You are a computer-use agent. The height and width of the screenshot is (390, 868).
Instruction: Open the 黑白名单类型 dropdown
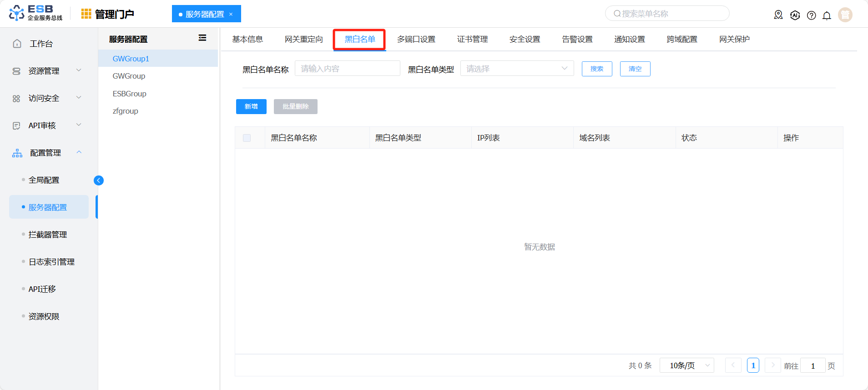pos(517,69)
